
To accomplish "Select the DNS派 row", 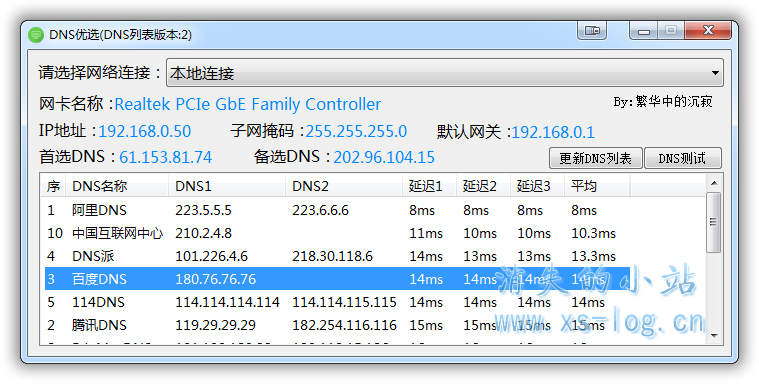I will click(x=337, y=256).
